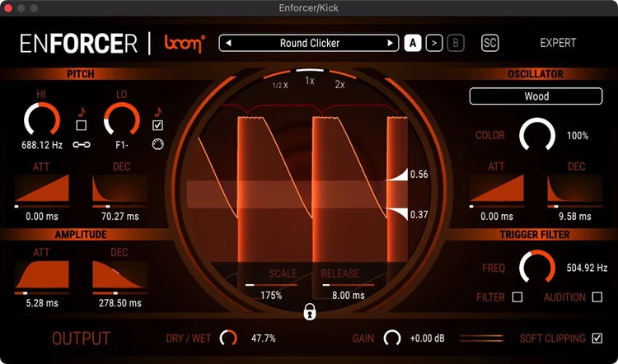Click the Oscillator DEC slider handle
Screen dimensions: 618x364
pyautogui.click(x=556, y=206)
